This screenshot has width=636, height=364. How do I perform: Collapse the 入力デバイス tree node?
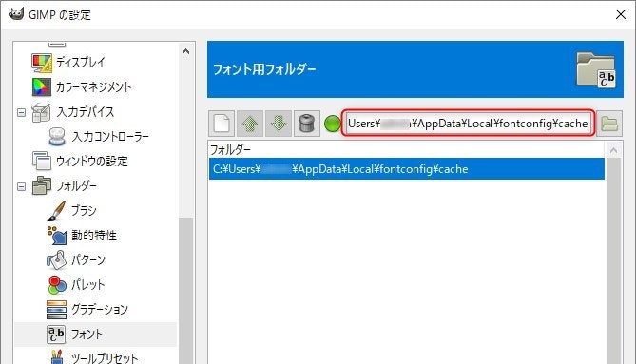[22, 112]
